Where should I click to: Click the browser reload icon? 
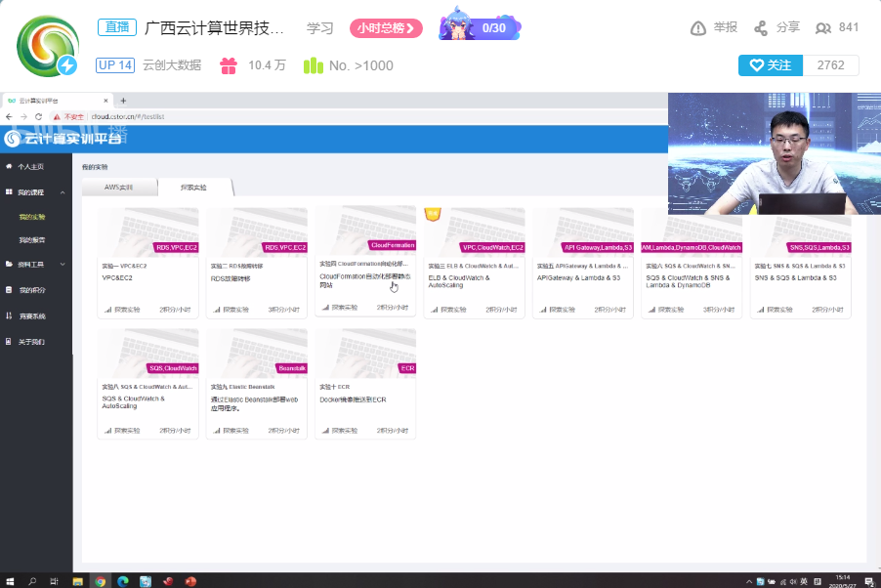pos(37,116)
